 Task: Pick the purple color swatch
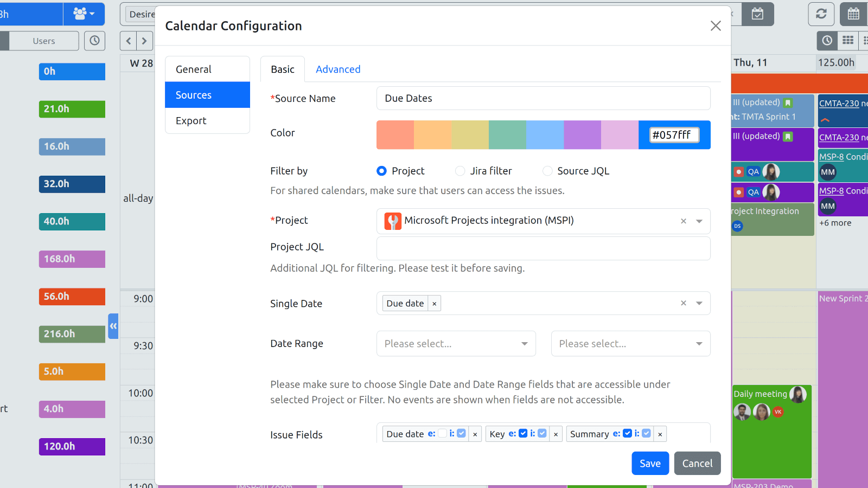pos(582,135)
